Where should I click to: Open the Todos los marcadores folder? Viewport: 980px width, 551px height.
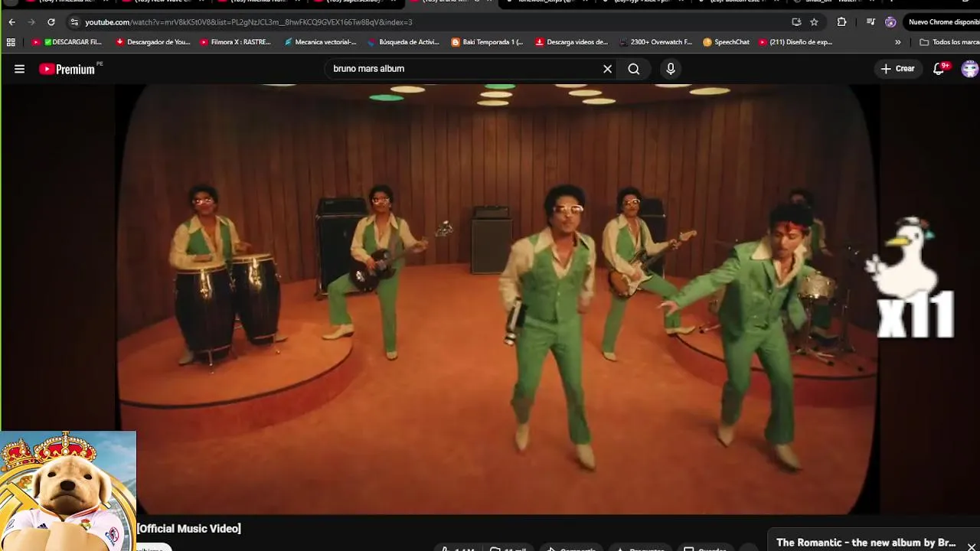coord(949,42)
